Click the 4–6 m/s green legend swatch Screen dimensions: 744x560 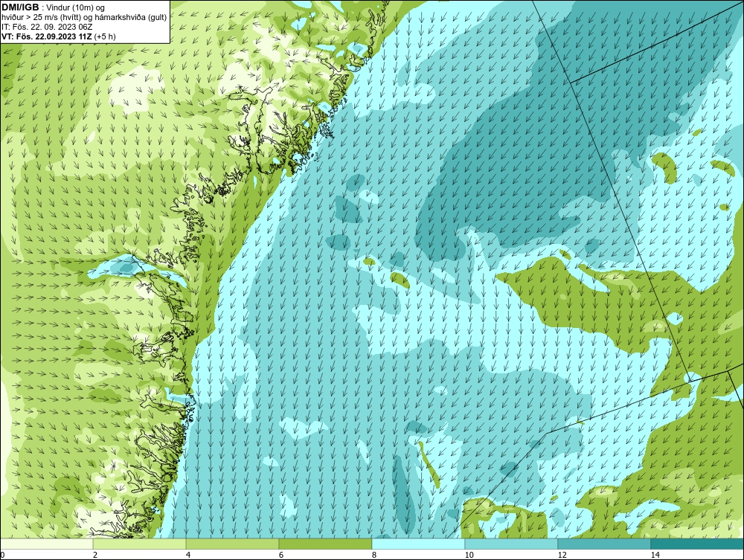pyautogui.click(x=232, y=544)
